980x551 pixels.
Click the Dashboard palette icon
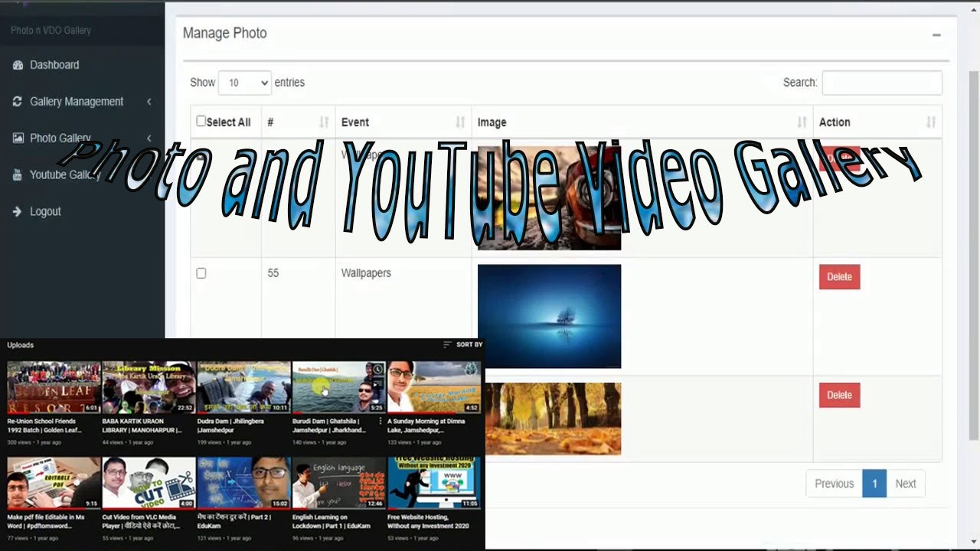(x=18, y=65)
